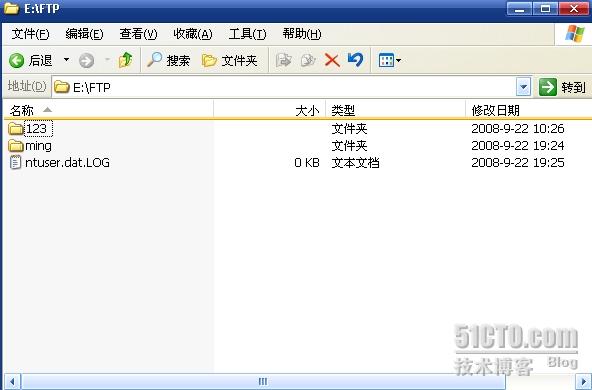The height and width of the screenshot is (390, 592).
Task: Open the 编辑(E) menu
Action: 84,34
